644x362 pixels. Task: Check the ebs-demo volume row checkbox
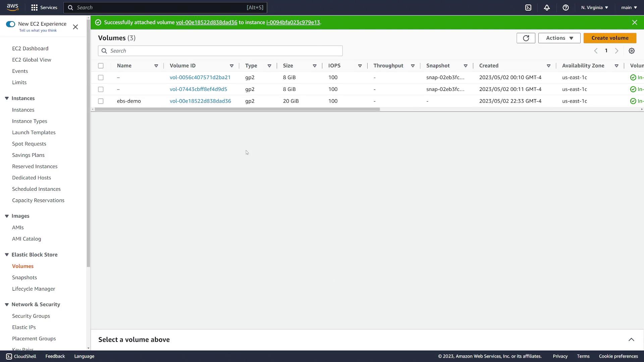[x=101, y=101]
